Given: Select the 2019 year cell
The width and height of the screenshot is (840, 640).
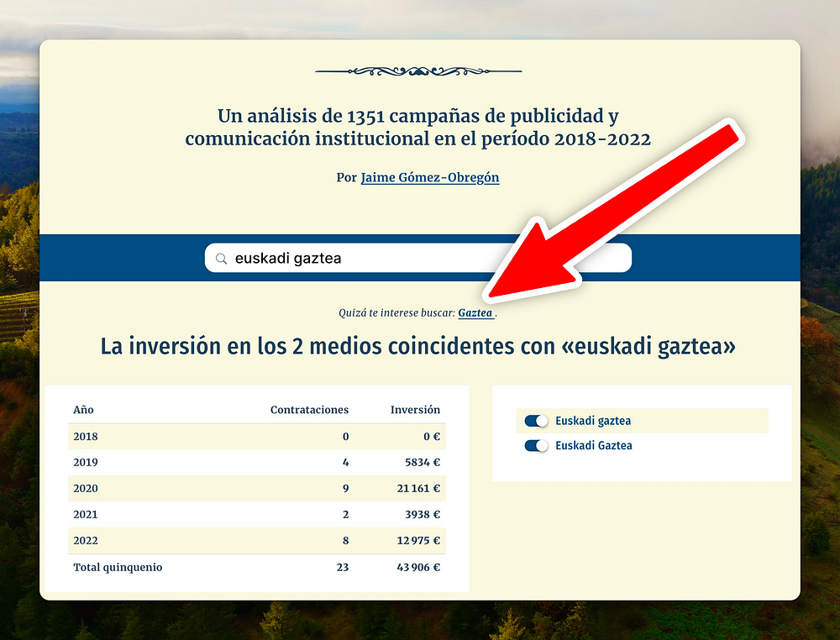Looking at the screenshot, I should click(x=86, y=462).
